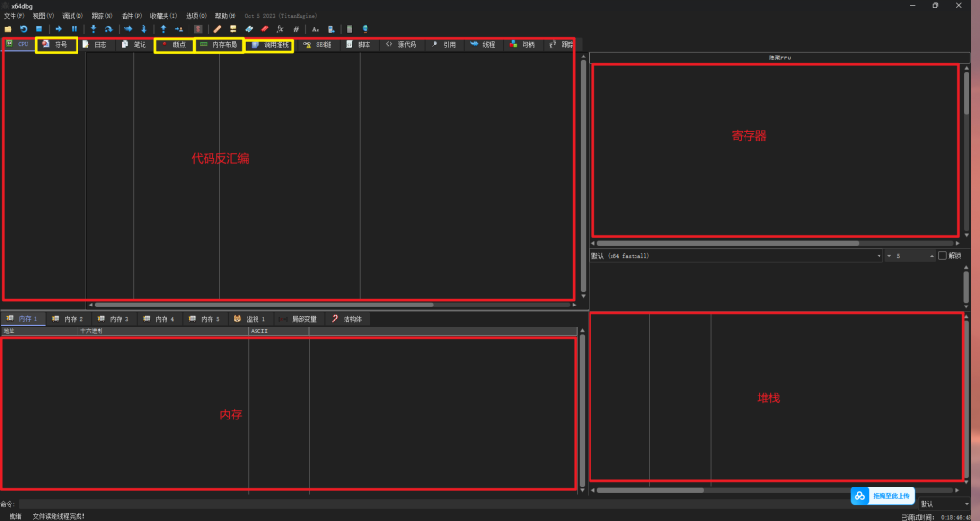Click the fx functions toolbar icon
Screen dimensions: 980x521
pos(280,29)
